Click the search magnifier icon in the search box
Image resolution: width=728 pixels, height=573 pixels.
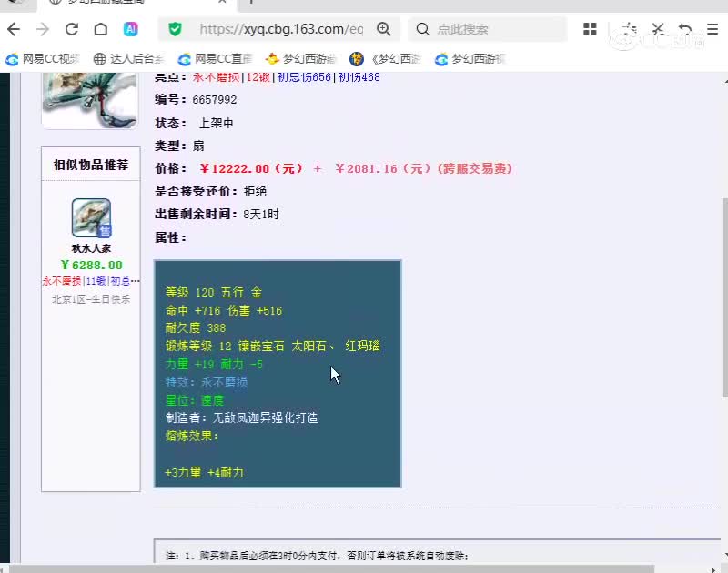point(422,29)
